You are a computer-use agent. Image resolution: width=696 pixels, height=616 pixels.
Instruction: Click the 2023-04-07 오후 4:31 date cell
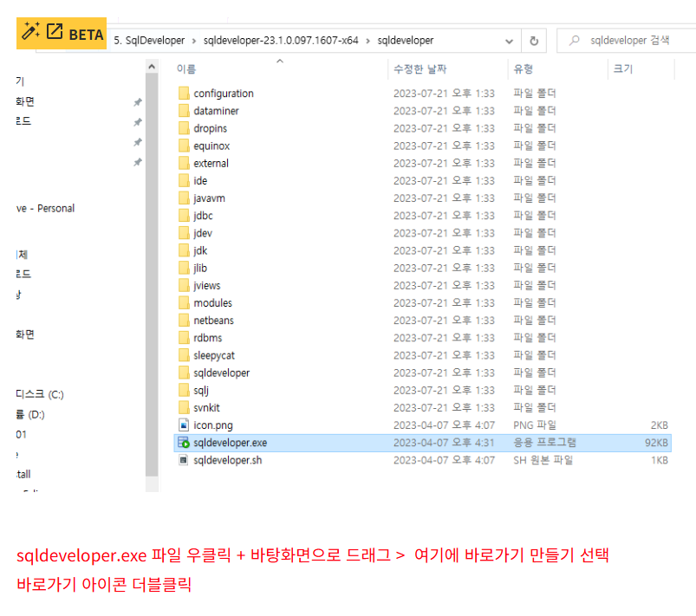444,443
